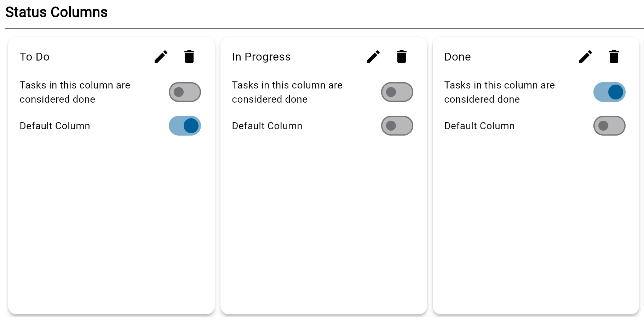Click the "Status Columns" heading

tap(57, 12)
